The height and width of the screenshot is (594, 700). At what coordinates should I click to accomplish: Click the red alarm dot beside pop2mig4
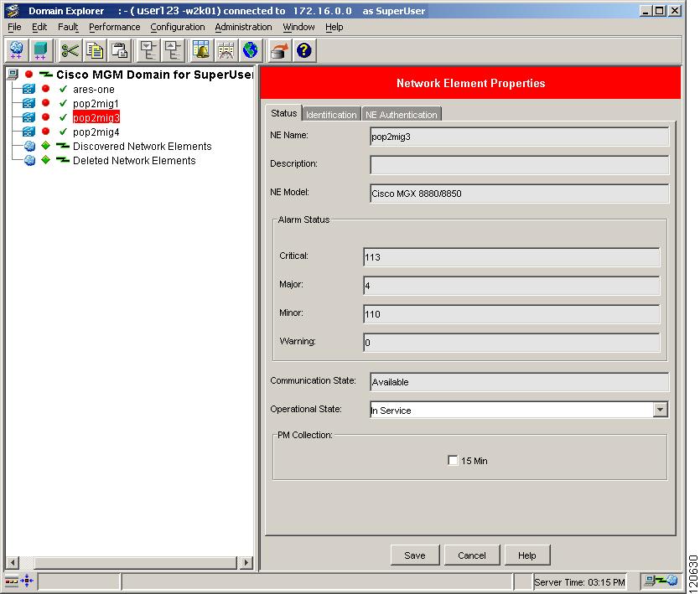click(x=45, y=132)
